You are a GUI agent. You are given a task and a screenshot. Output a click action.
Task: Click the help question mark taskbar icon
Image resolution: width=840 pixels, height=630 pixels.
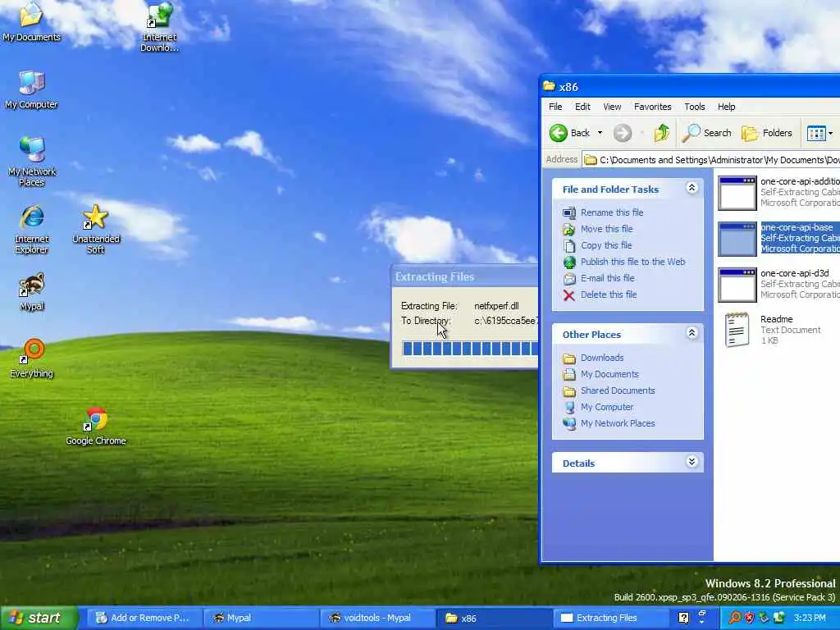[683, 618]
